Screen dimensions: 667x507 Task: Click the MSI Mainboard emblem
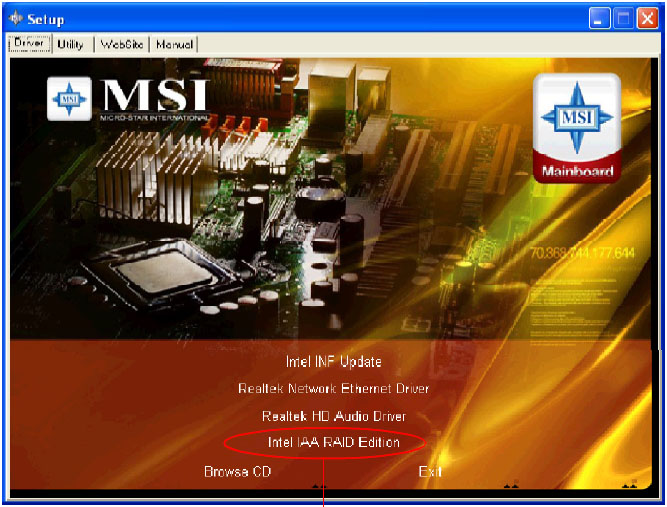pos(577,128)
